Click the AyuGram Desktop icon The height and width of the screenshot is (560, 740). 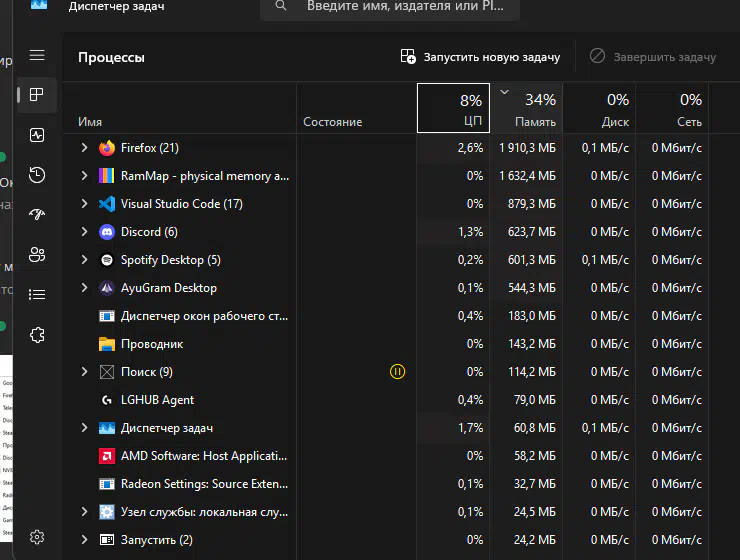(107, 288)
